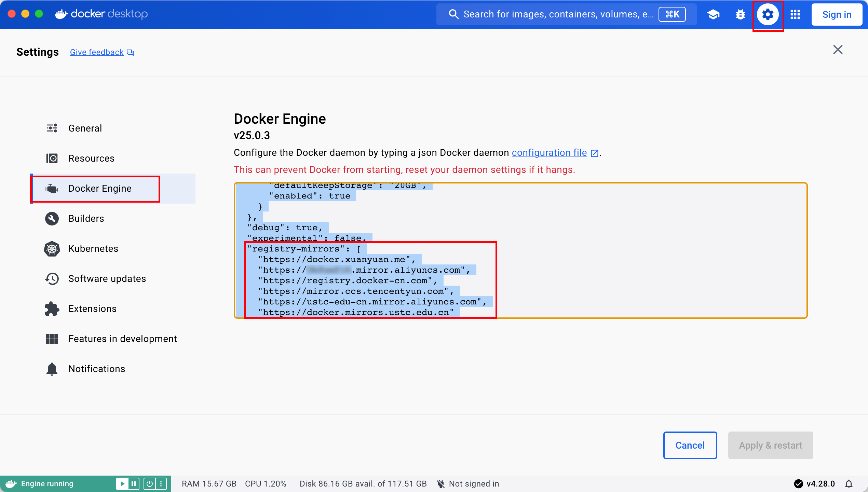
Task: Select the General settings tab
Action: (113, 128)
